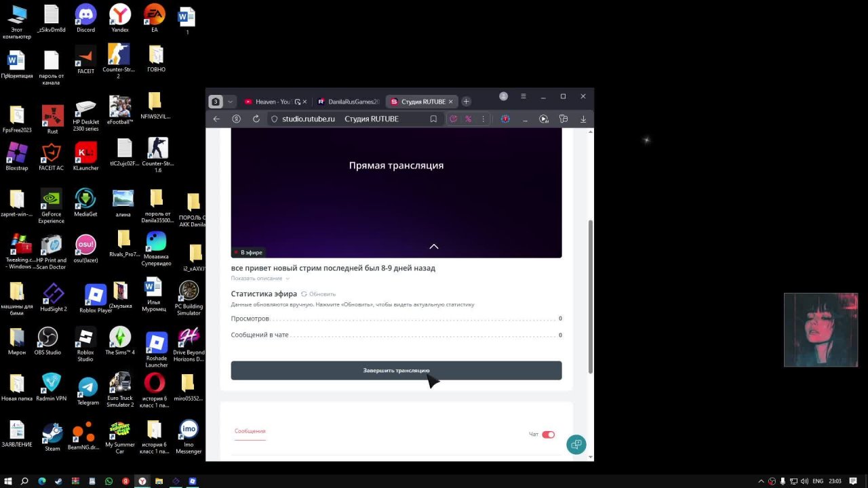The image size is (868, 488).
Task: Open the Roblox Player shortcut
Action: pyautogui.click(x=96, y=299)
